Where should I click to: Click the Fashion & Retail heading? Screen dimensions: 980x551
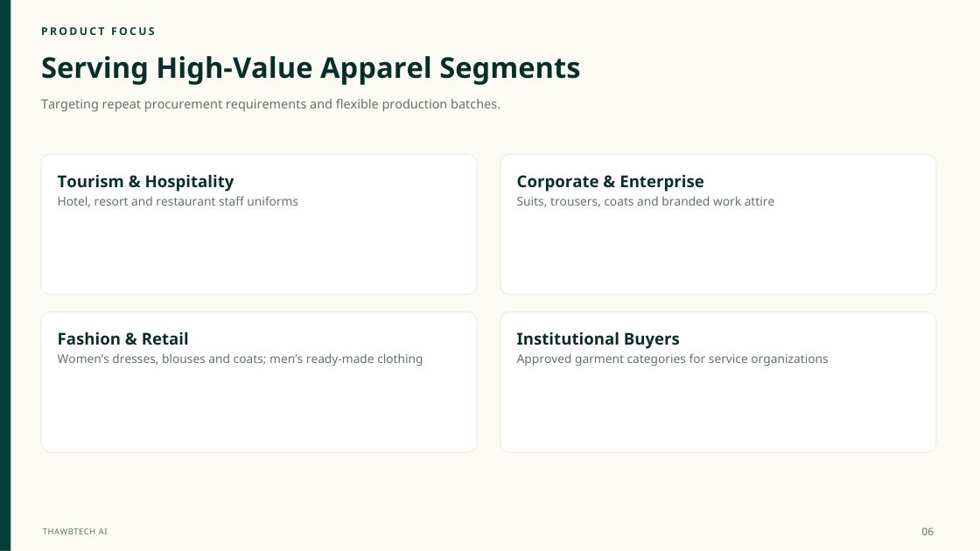pyautogui.click(x=122, y=339)
